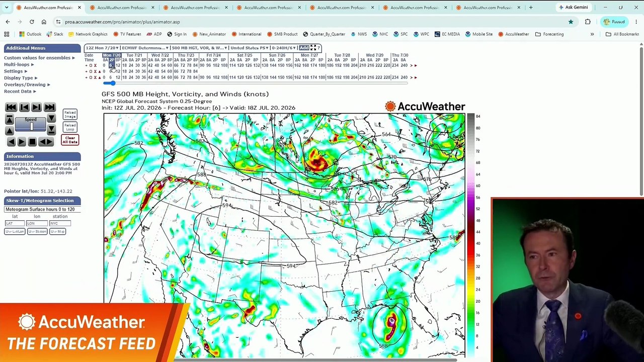This screenshot has width=644, height=362.
Task: Click the up triangle on second data row
Action: 99,71
